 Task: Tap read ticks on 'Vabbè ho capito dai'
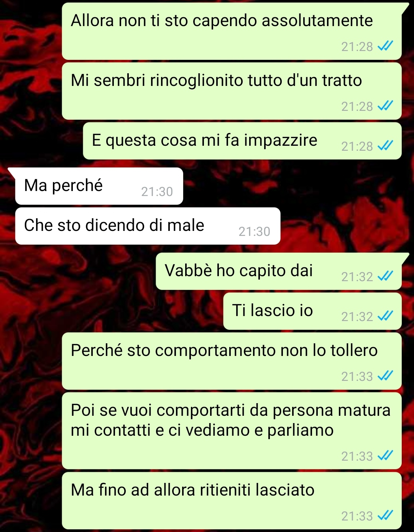click(x=385, y=277)
